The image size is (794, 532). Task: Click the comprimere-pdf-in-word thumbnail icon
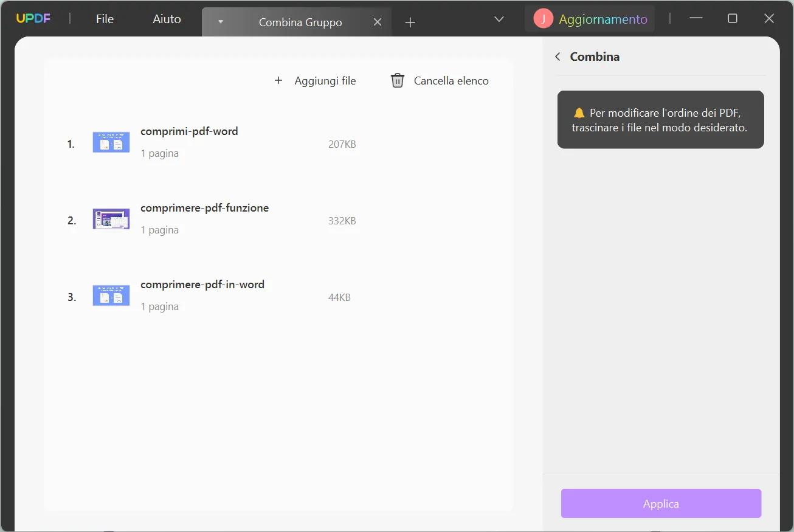(111, 295)
